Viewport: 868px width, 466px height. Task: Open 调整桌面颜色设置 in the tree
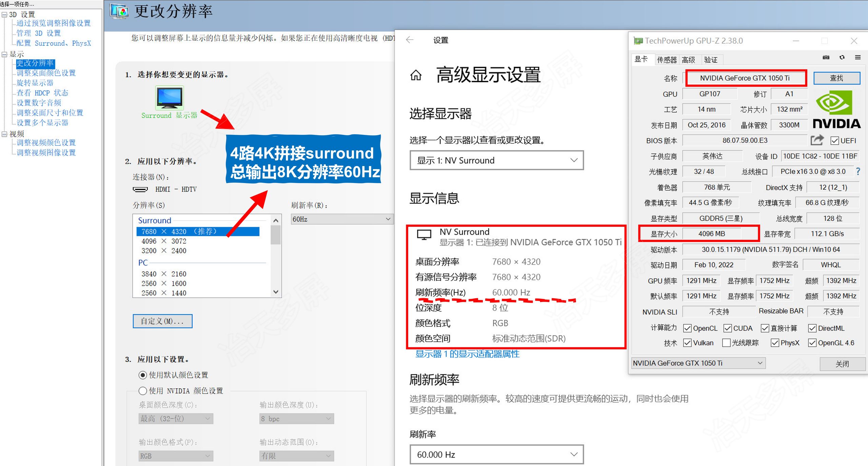tap(46, 73)
